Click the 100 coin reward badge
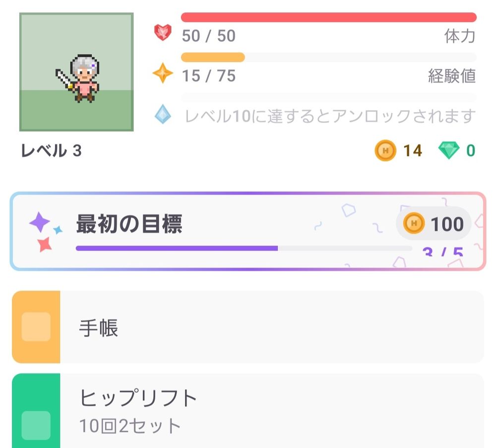 point(433,224)
